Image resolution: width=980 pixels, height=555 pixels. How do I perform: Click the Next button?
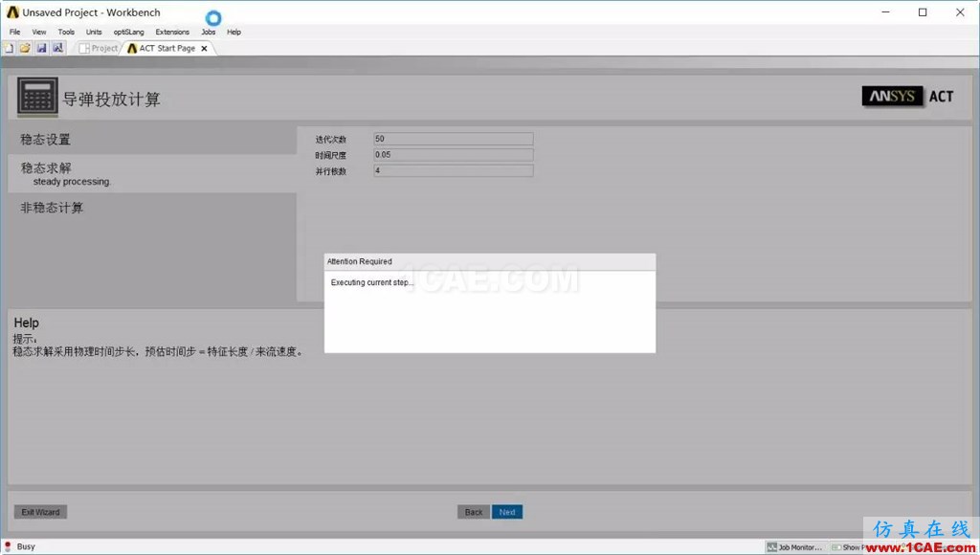coord(507,512)
